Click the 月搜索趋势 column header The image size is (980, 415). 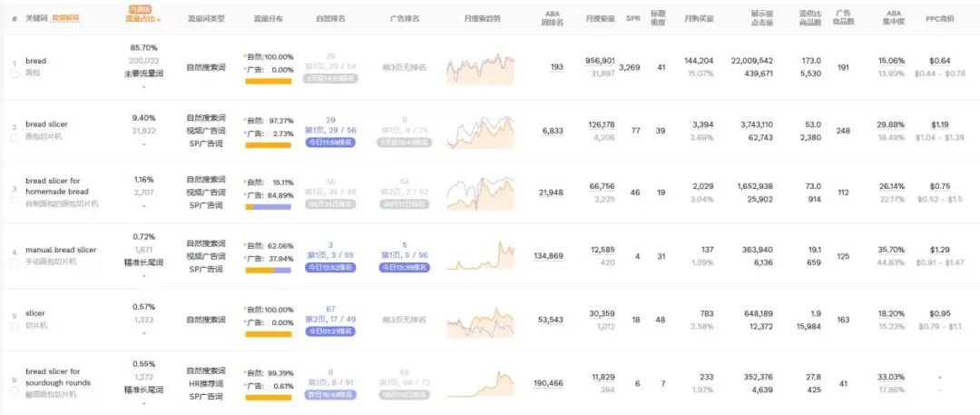tap(482, 19)
